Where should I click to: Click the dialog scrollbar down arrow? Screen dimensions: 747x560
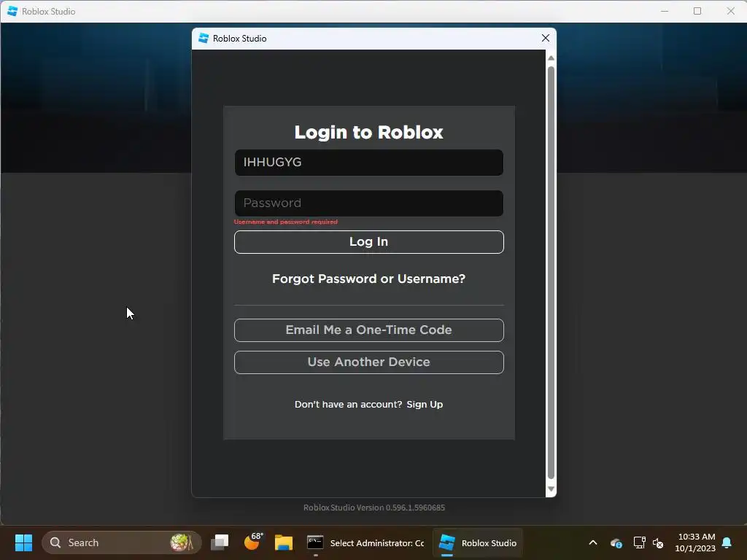551,489
